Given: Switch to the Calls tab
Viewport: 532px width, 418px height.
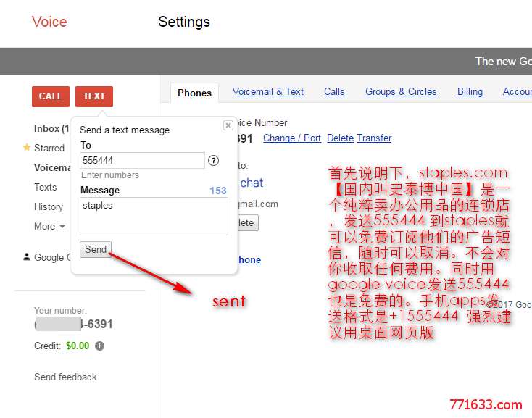Looking at the screenshot, I should click(x=334, y=91).
